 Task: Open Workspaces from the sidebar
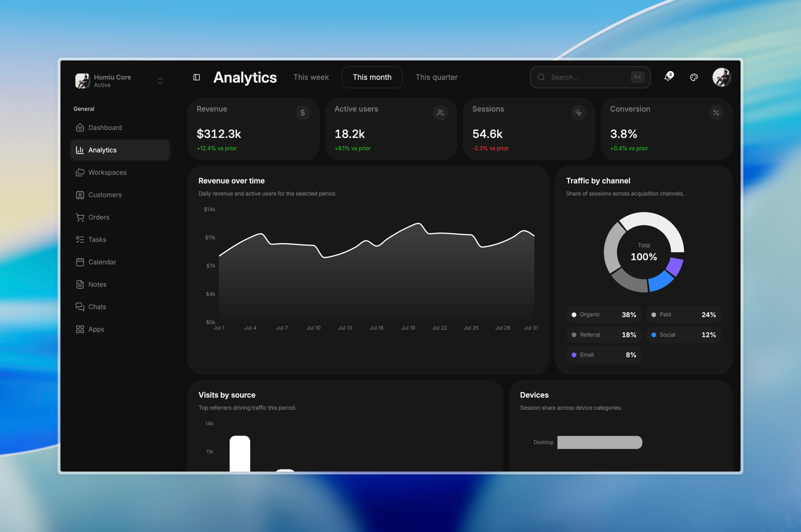coord(120,172)
